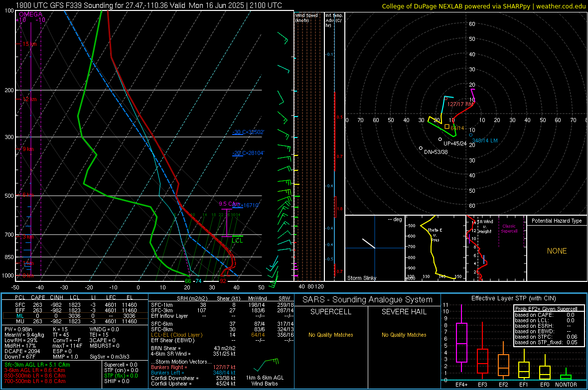Click the 348/14 LM circle marker on hodograph

coord(470,135)
